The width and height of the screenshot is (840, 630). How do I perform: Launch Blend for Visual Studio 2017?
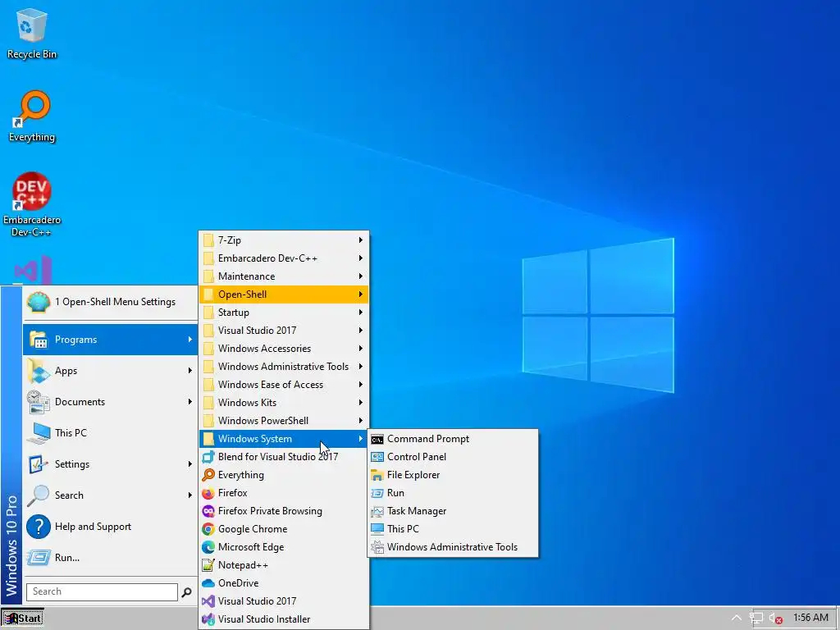[284, 457]
